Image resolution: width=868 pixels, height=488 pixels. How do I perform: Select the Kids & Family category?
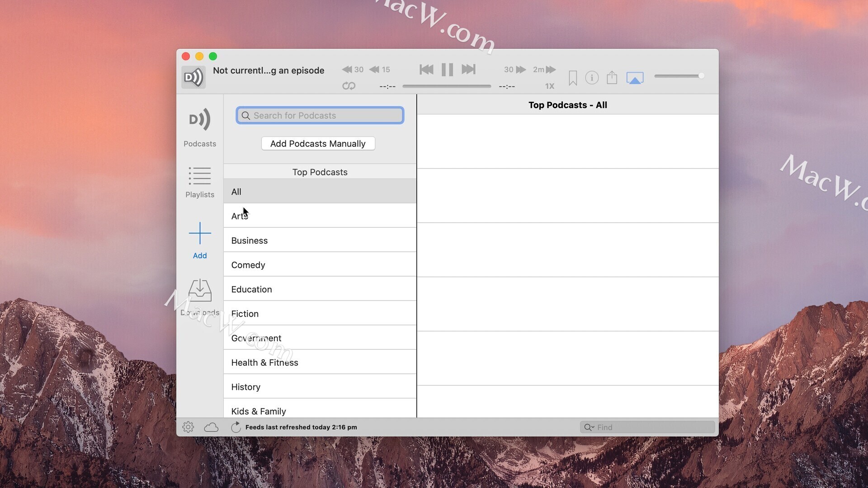pos(320,409)
